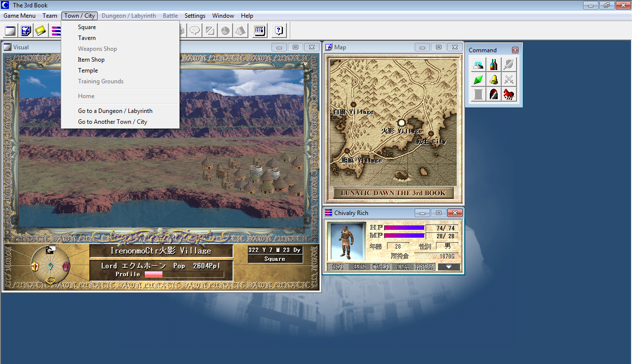The image size is (632, 364).
Task: Expand the character panel down arrow
Action: 448,267
